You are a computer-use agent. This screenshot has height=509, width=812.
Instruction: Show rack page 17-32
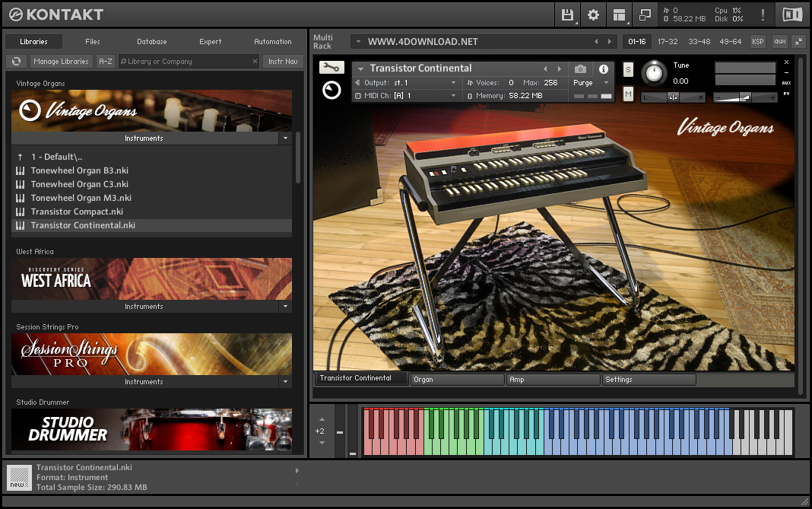click(x=668, y=42)
